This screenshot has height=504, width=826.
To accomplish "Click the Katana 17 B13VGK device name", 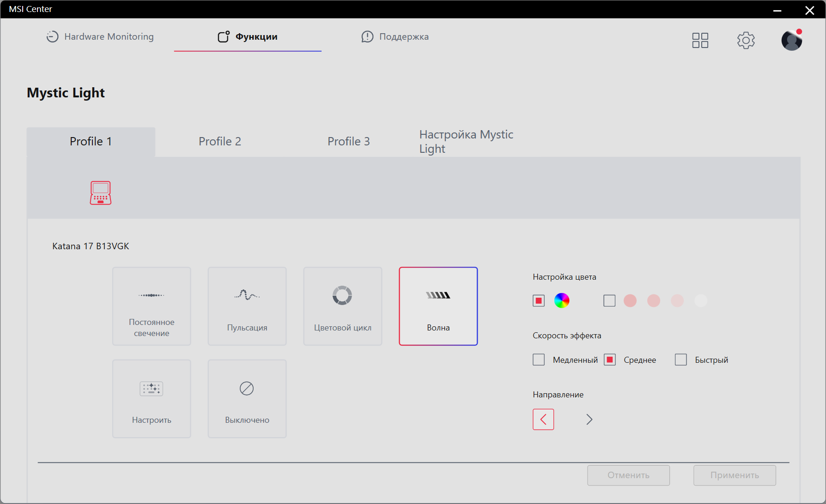I will [x=91, y=246].
